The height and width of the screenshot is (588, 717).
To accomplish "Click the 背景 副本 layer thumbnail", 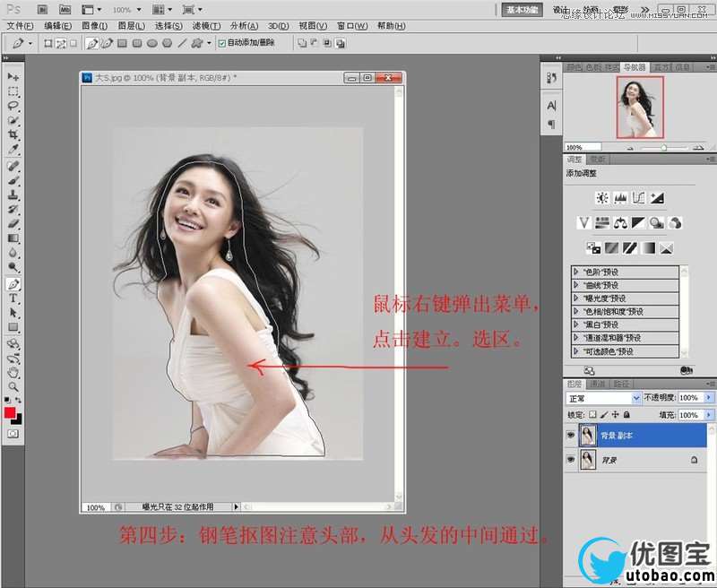I will pos(588,435).
